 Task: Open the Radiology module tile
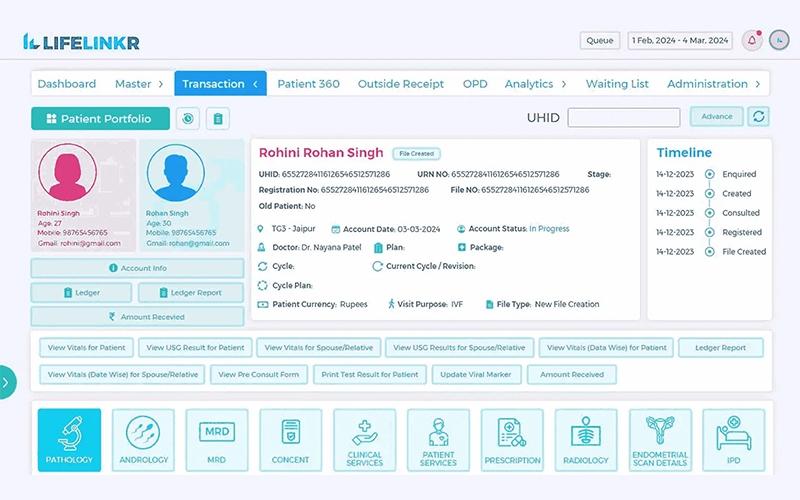click(586, 440)
